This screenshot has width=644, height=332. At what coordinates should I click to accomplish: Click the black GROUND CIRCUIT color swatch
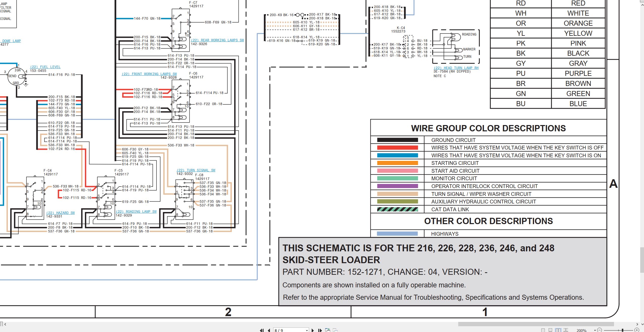pyautogui.click(x=397, y=140)
